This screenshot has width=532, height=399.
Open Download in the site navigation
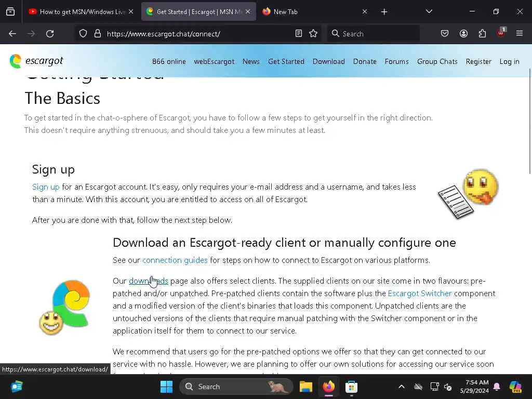(328, 61)
